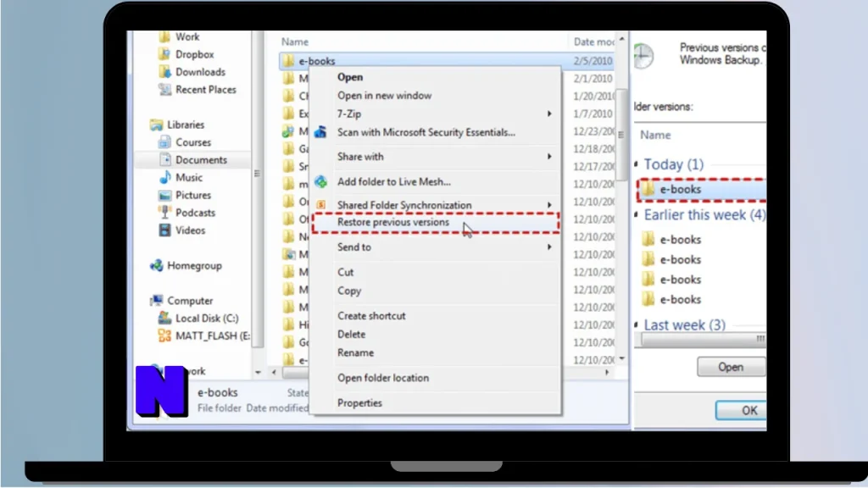
Task: Expand the Share with submenu arrow
Action: coord(549,157)
